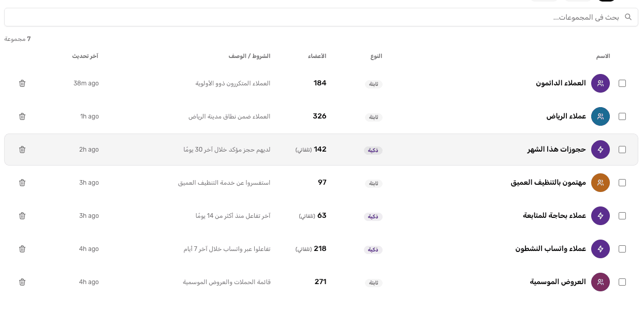Focus the بحث في المجموعات search field

(321, 17)
